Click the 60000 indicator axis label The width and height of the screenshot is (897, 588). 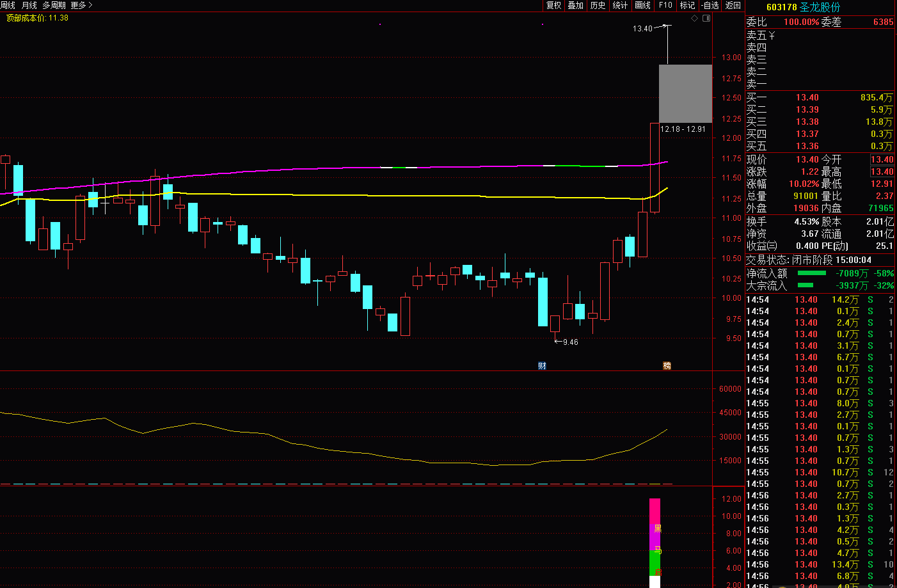(730, 389)
